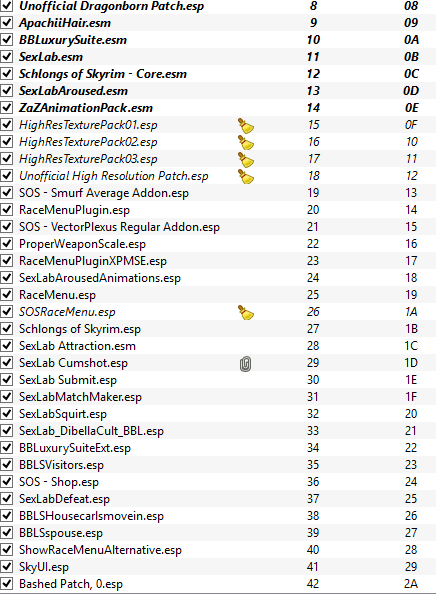Toggle the ProperWeaponScale.esp checkbox
The width and height of the screenshot is (436, 596).
6,244
